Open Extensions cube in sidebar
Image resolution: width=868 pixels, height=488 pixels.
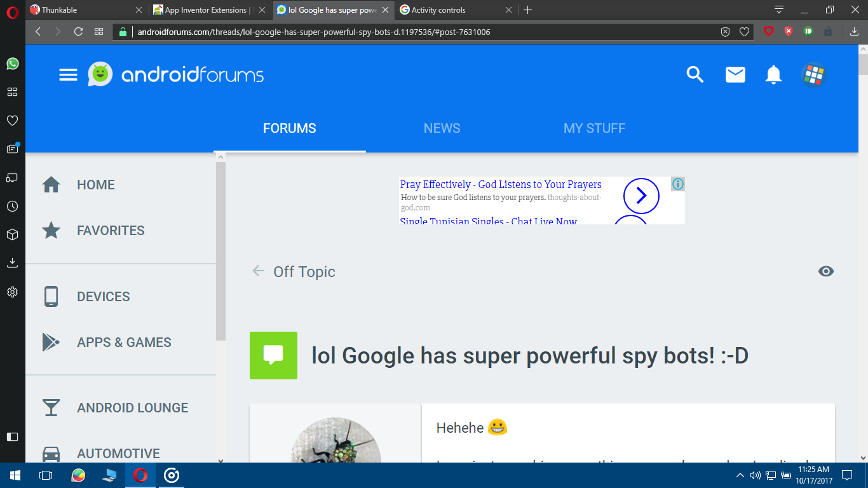pyautogui.click(x=12, y=234)
